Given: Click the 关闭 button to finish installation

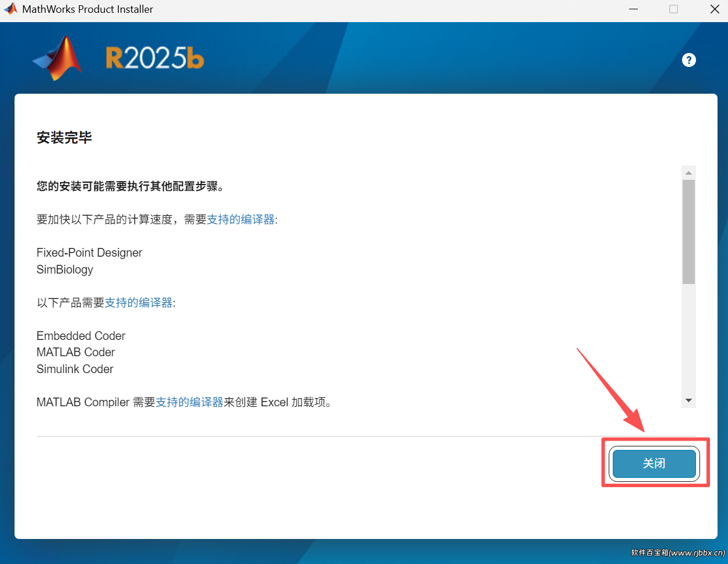Looking at the screenshot, I should click(x=654, y=463).
